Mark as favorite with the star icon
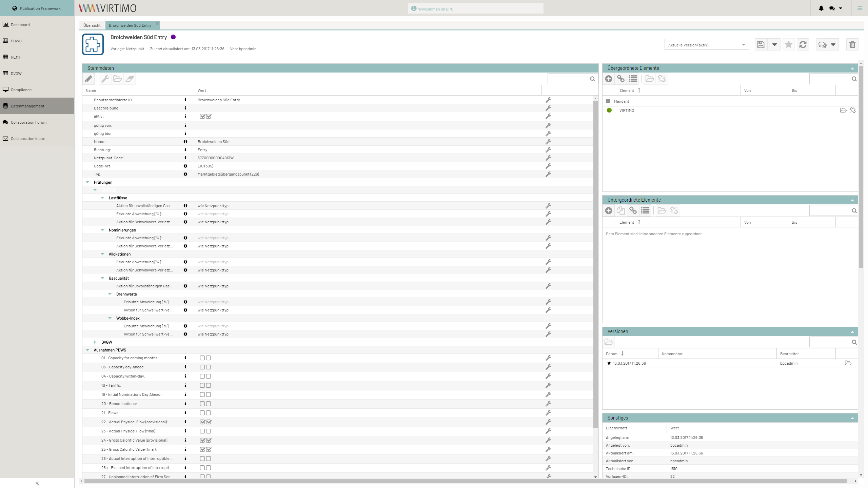868x488 pixels. click(x=789, y=45)
